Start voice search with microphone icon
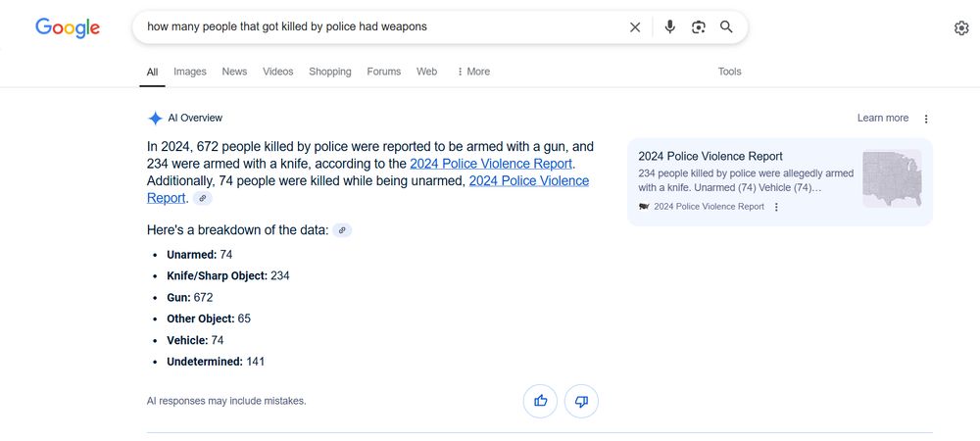This screenshot has height=441, width=980. click(669, 26)
